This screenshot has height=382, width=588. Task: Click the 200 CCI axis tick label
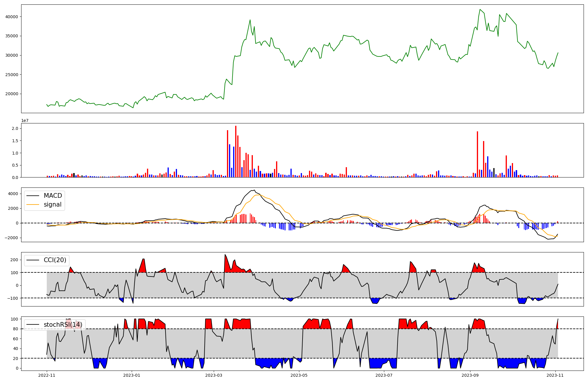tap(14, 260)
